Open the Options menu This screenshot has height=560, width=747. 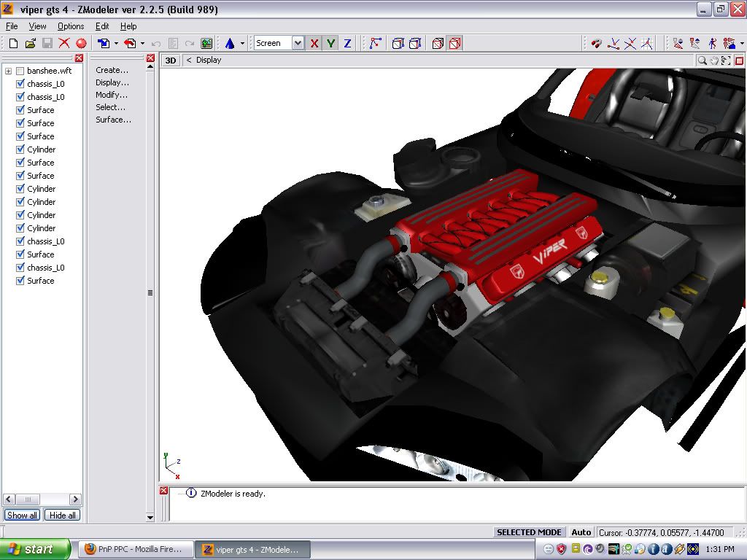[71, 26]
